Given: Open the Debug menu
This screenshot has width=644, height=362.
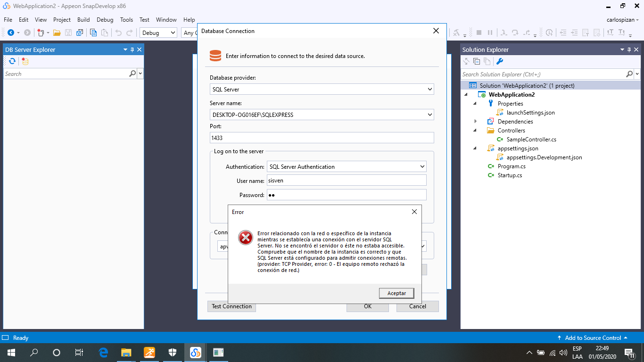Looking at the screenshot, I should click(x=105, y=20).
